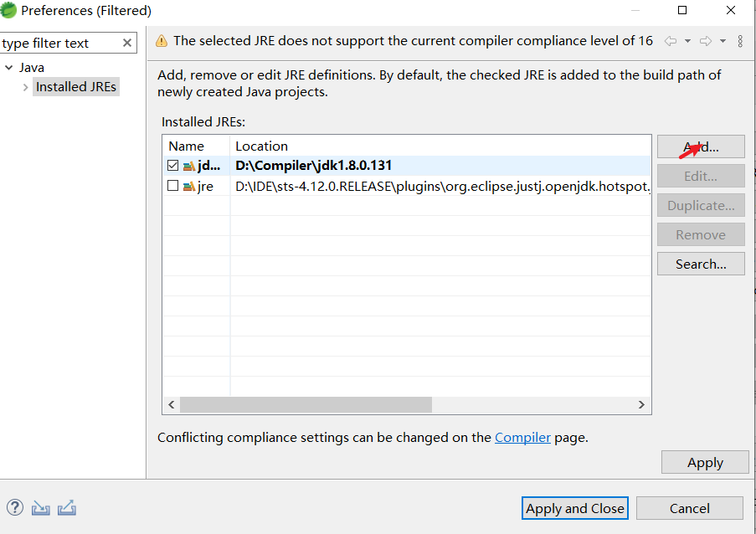Screen dimensions: 756x534
Task: Click the horizontal scrollbar right arrow
Action: click(x=642, y=405)
